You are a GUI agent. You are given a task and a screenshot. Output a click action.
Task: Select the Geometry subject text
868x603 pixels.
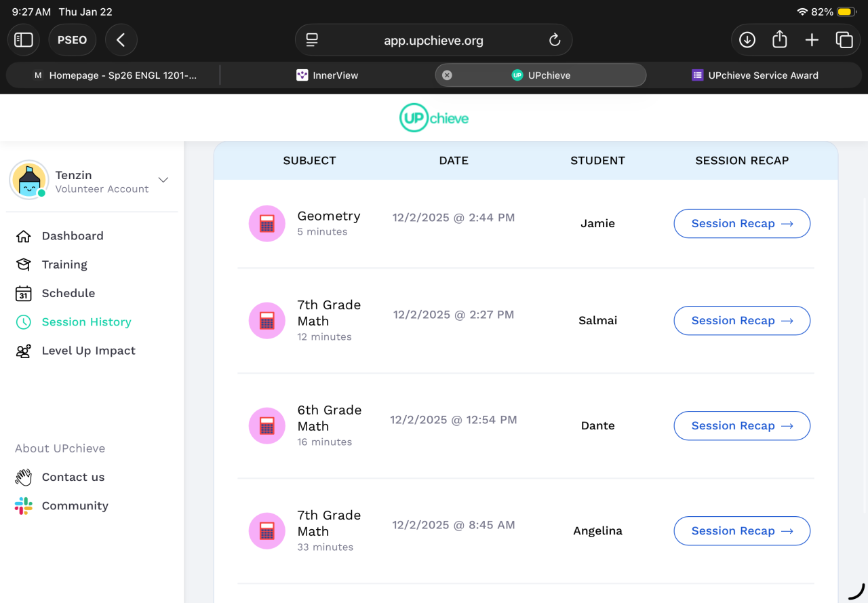pyautogui.click(x=329, y=216)
